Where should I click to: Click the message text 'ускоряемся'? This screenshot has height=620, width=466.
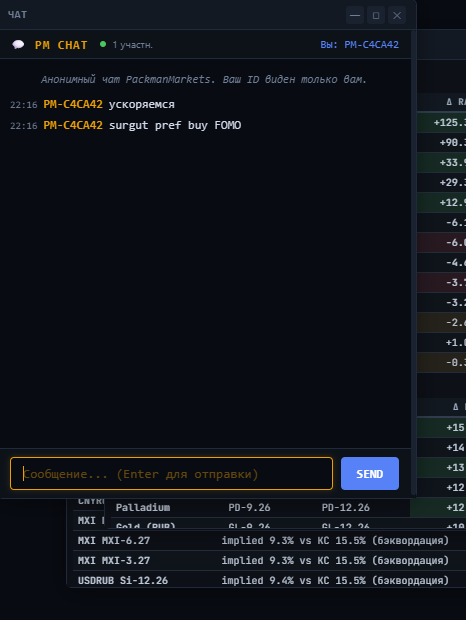coord(141,105)
